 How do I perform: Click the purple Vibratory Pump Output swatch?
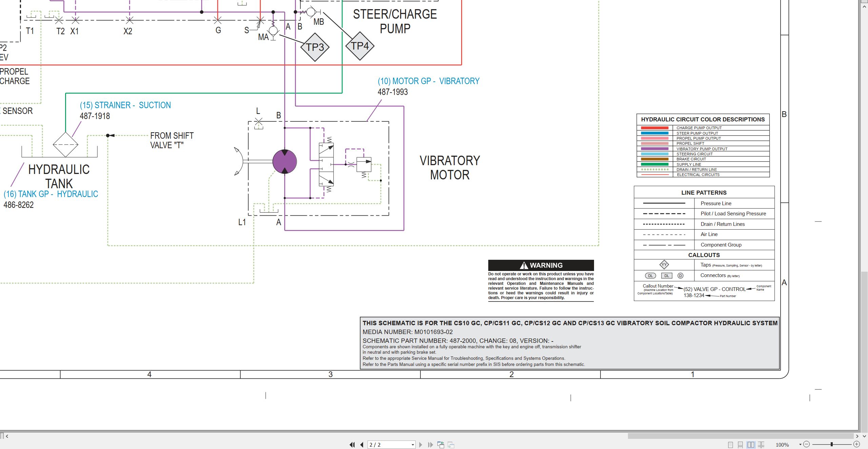point(654,149)
